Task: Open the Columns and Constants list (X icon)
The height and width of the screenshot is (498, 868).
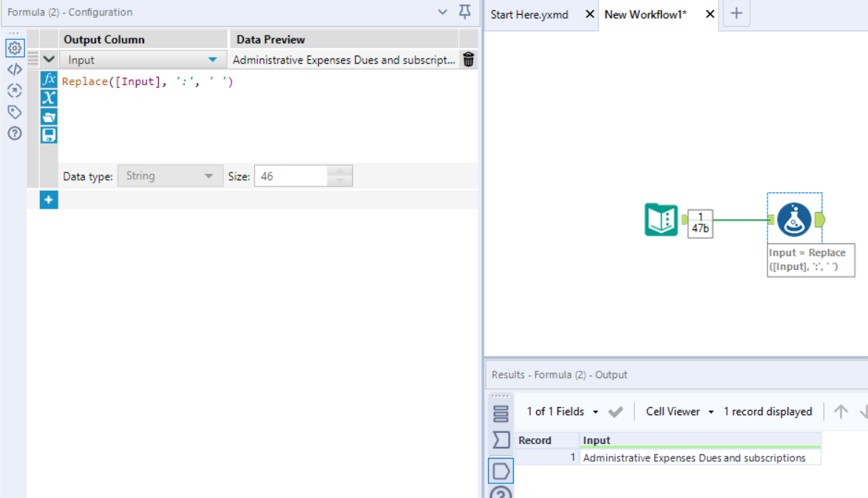Action: coord(49,97)
